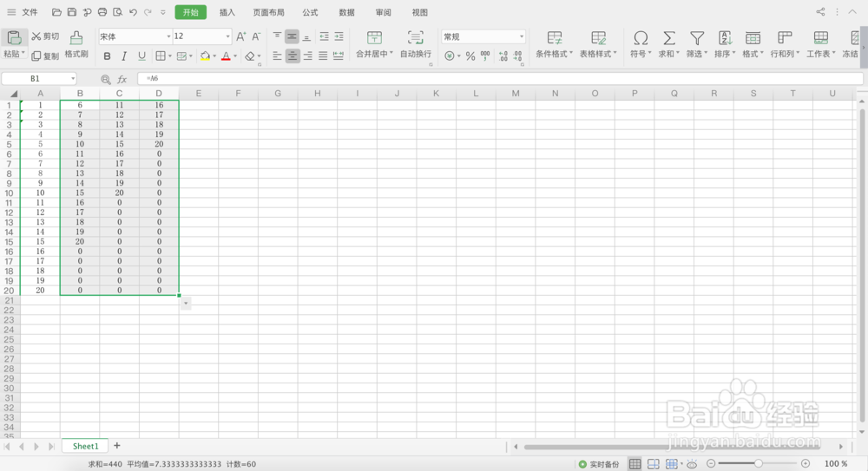Open the Review (审阅) tab
Image resolution: width=868 pixels, height=471 pixels.
coord(383,12)
